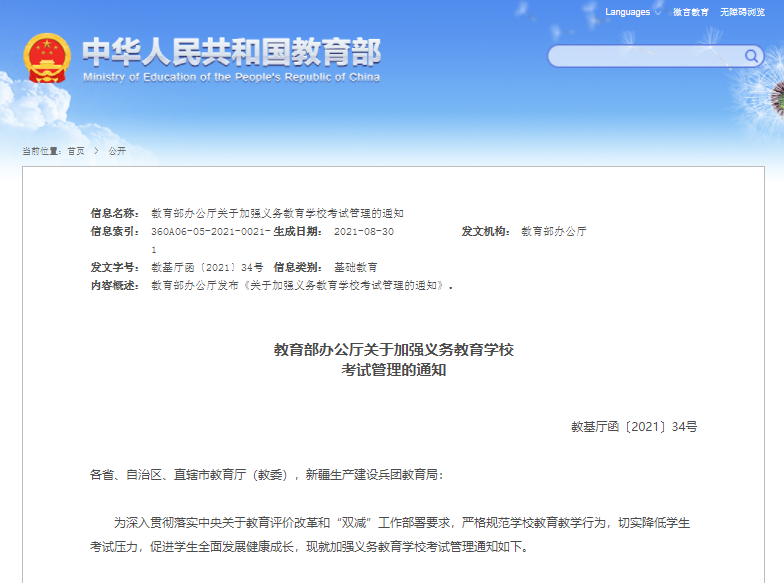
Task: Click the index number 360A06-05-2021-0021-
Action: [210, 231]
